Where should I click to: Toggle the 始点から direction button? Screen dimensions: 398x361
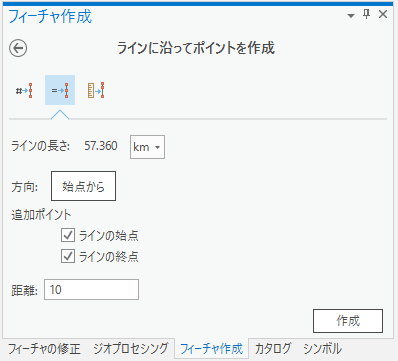(83, 186)
